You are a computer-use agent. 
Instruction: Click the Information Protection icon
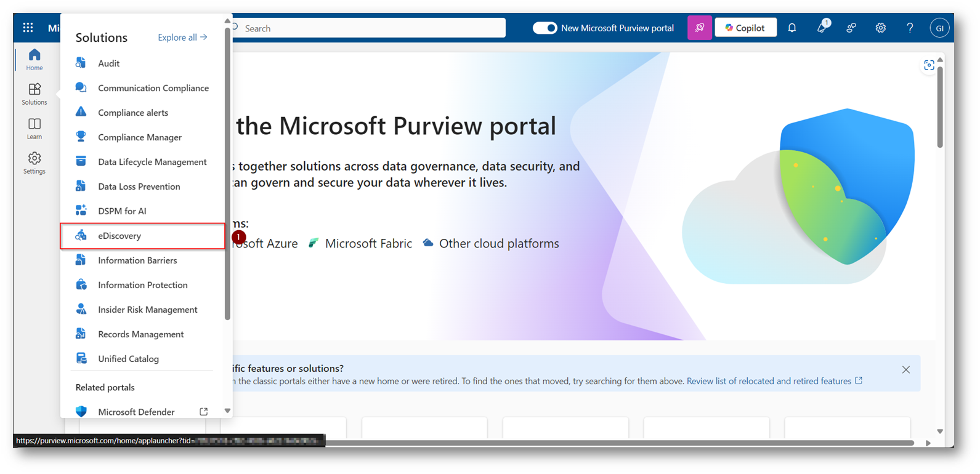click(81, 284)
